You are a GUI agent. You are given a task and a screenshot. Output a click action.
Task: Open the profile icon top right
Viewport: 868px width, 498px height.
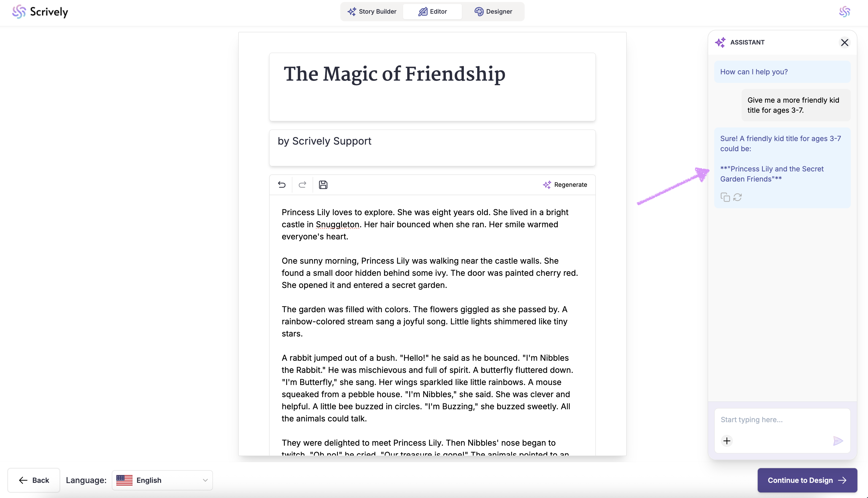(x=844, y=12)
